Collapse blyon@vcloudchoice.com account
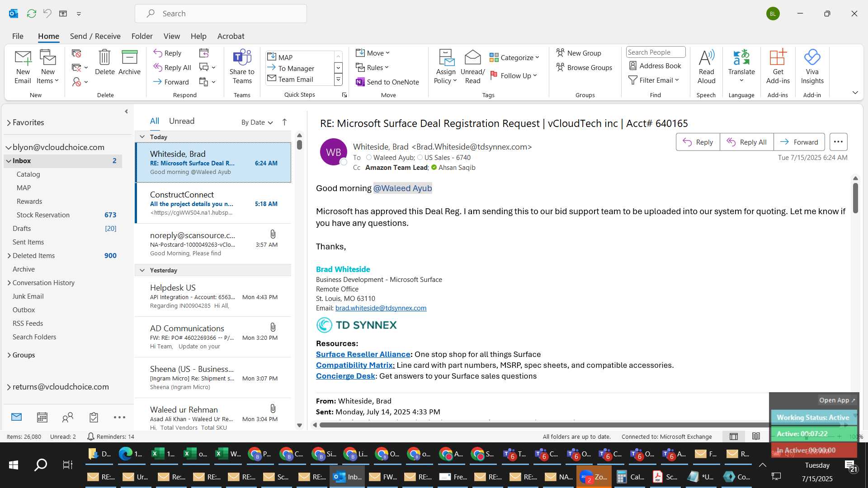 (x=9, y=147)
